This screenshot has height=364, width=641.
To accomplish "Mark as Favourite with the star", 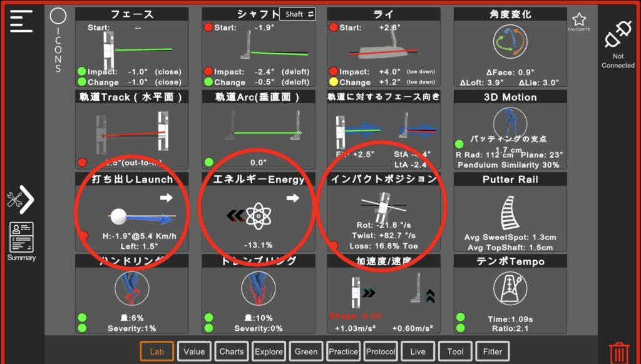I will tap(579, 19).
